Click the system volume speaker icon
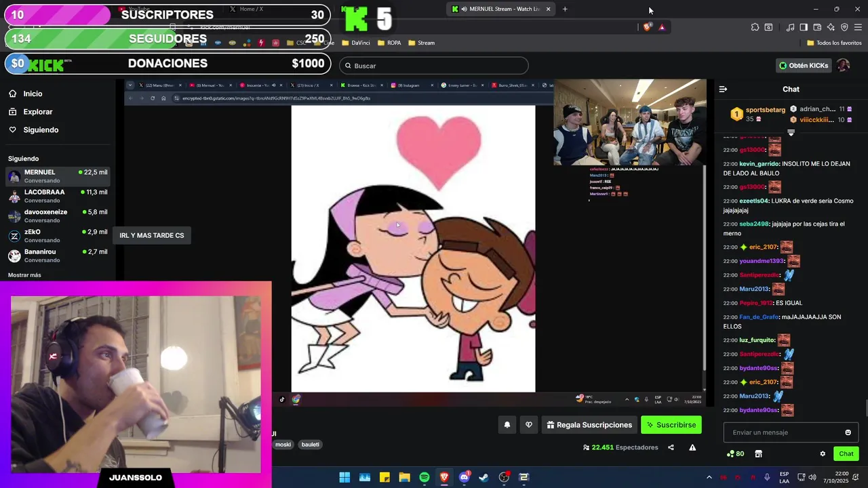 pyautogui.click(x=814, y=477)
